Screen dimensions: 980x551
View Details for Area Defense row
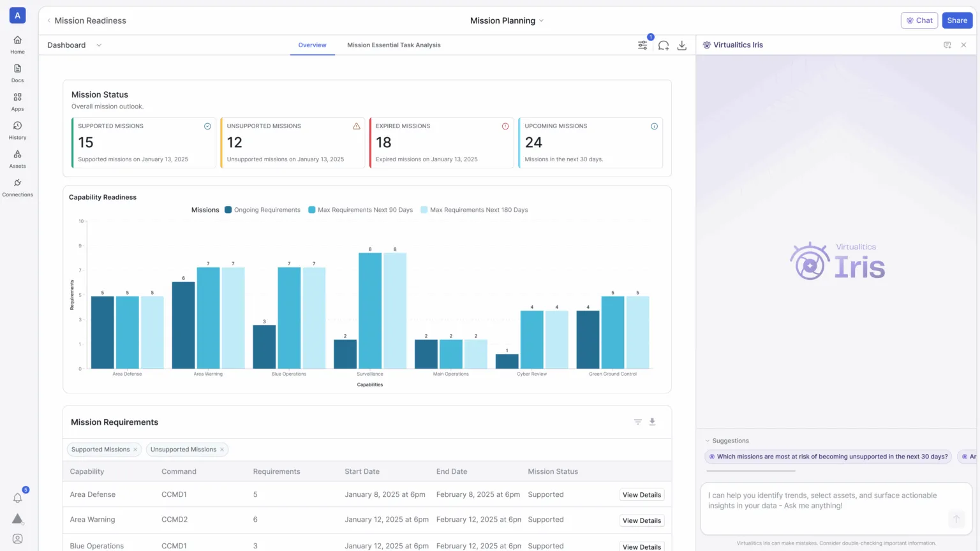point(641,495)
